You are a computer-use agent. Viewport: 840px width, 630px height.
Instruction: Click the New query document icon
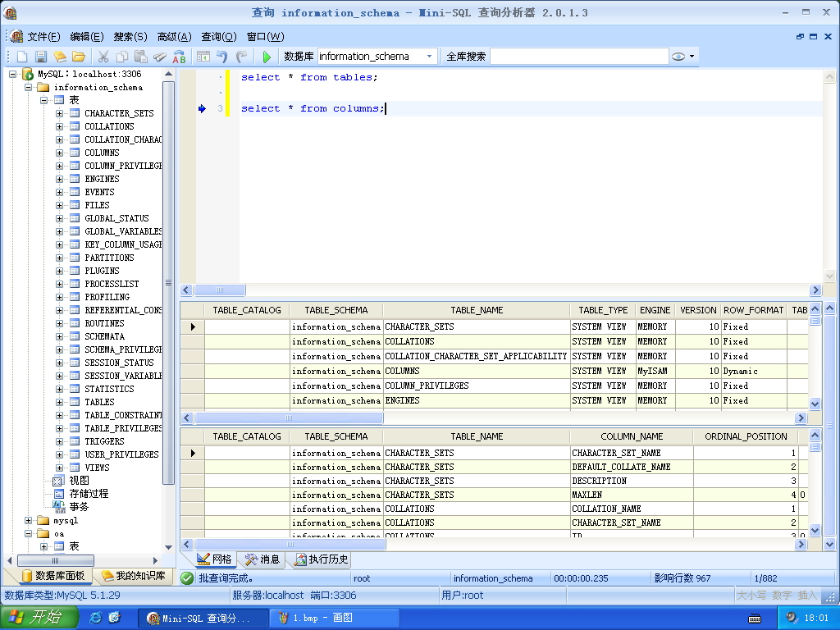point(22,57)
